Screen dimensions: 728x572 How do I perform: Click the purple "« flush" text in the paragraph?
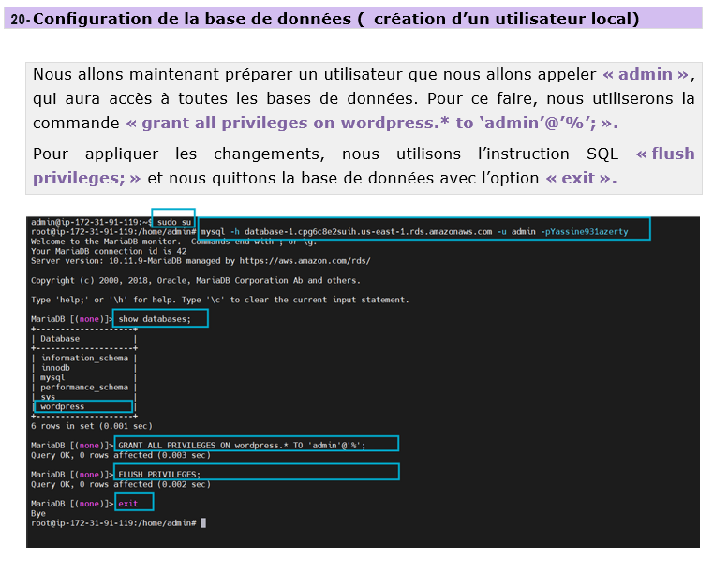(x=665, y=154)
